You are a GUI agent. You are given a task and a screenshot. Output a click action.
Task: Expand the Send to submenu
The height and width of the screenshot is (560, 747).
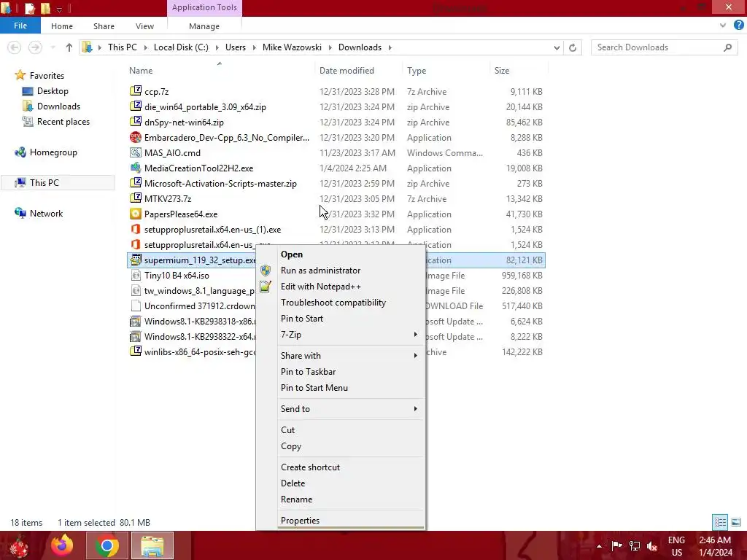point(415,408)
